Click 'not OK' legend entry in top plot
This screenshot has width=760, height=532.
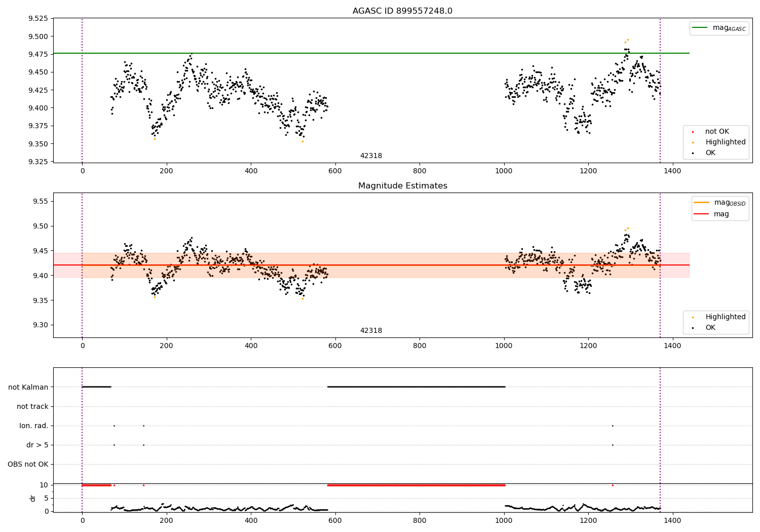[x=717, y=132]
